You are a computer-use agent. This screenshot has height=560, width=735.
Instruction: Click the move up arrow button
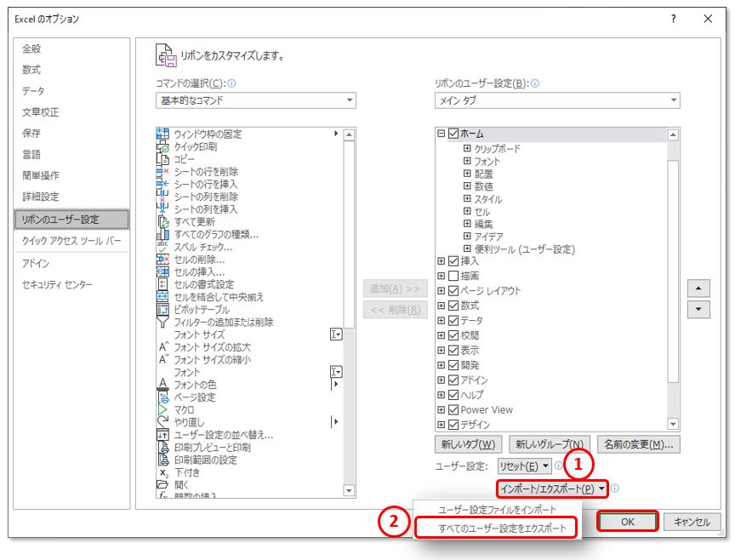[698, 289]
